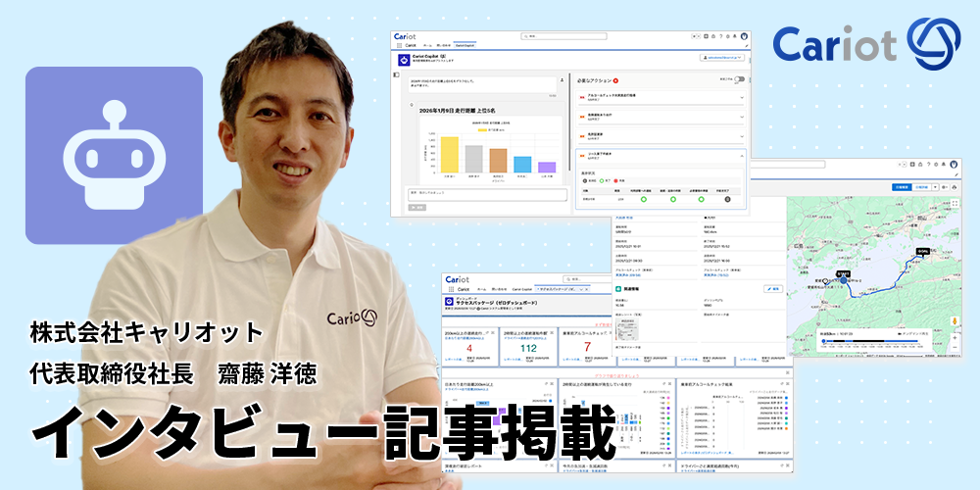Open ホーム tab in the Copilot window
This screenshot has width=980, height=490.
coord(428,46)
